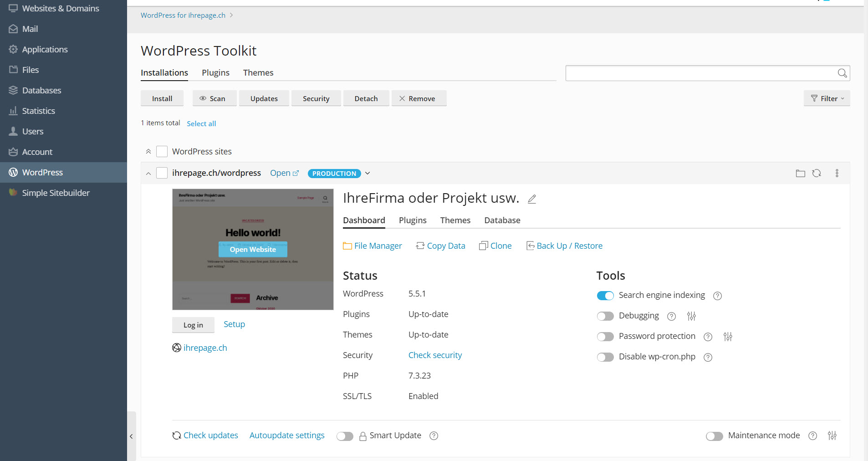
Task: Enable the Smart Update toggle
Action: click(345, 436)
